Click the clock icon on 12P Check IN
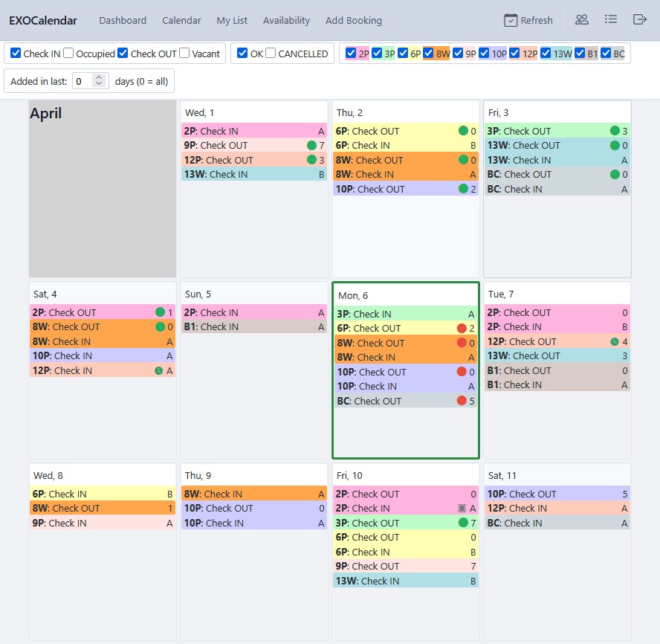The height and width of the screenshot is (644, 660). (x=158, y=370)
